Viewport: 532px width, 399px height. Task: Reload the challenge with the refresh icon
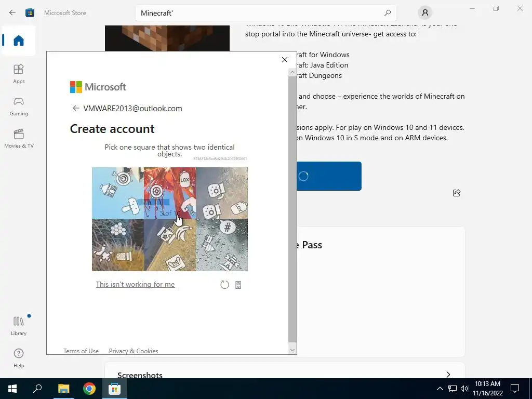click(x=224, y=285)
